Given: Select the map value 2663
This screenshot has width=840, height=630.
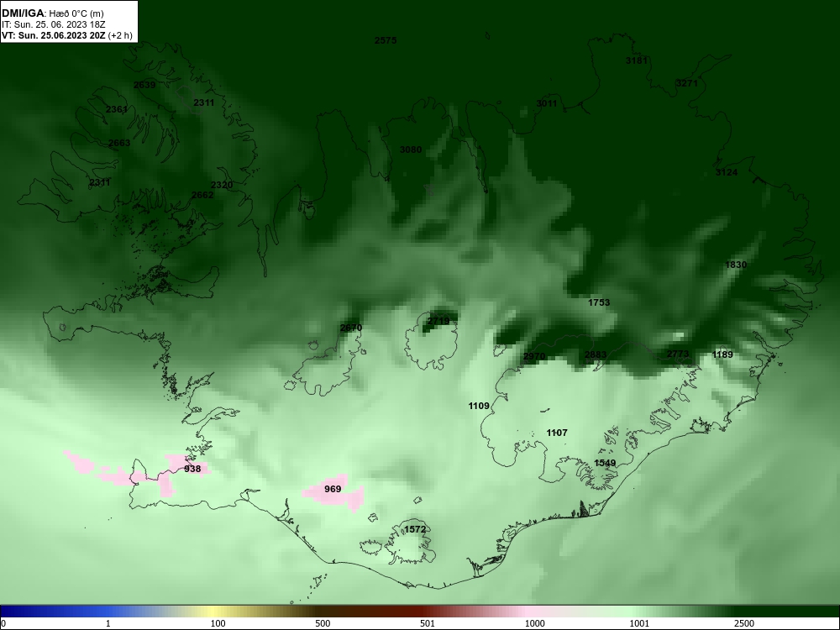Looking at the screenshot, I should [x=119, y=143].
